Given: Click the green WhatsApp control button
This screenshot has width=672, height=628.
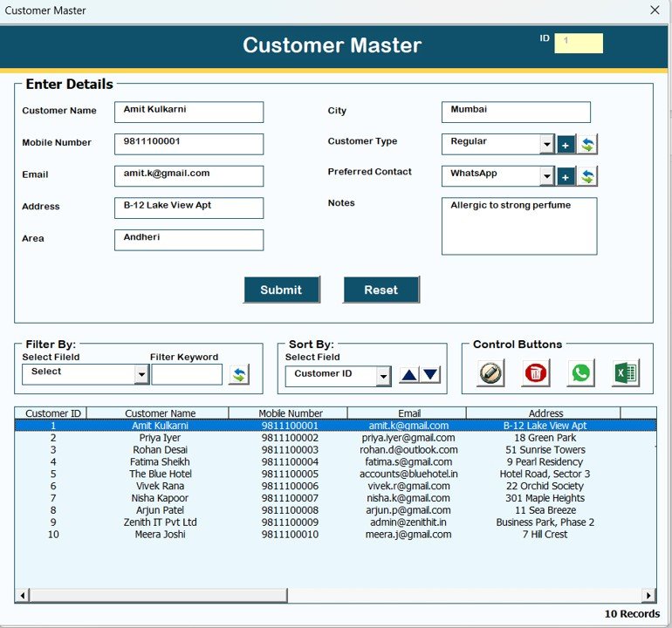Looking at the screenshot, I should coord(580,373).
